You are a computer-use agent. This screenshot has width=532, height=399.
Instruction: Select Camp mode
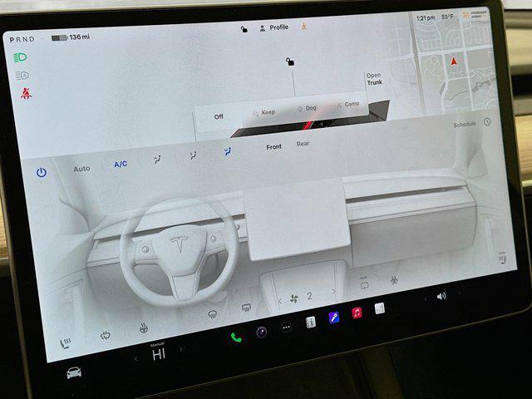[x=348, y=105]
